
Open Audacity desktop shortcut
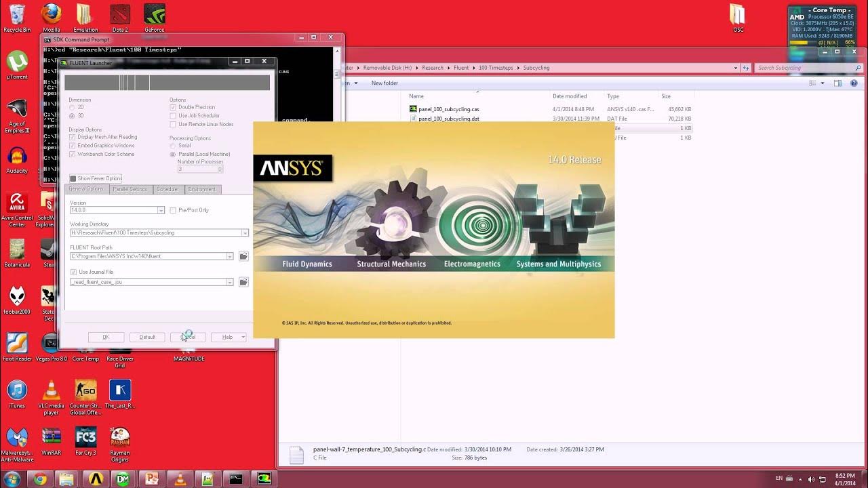click(x=17, y=159)
